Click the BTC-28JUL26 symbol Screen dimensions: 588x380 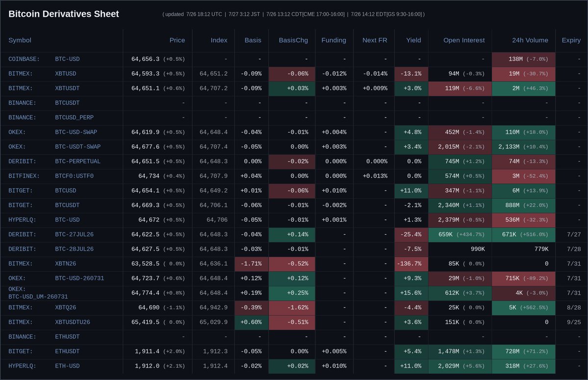pyautogui.click(x=74, y=249)
